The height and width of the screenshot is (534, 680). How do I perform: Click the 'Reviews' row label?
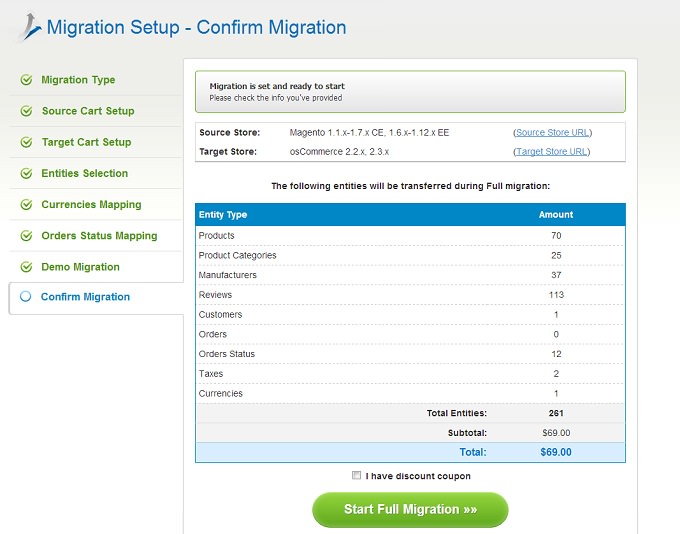pos(215,295)
